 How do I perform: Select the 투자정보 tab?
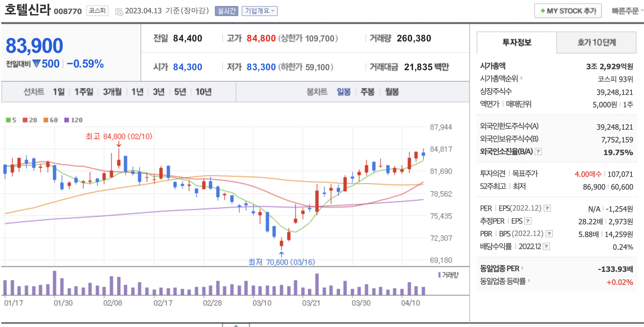[516, 42]
